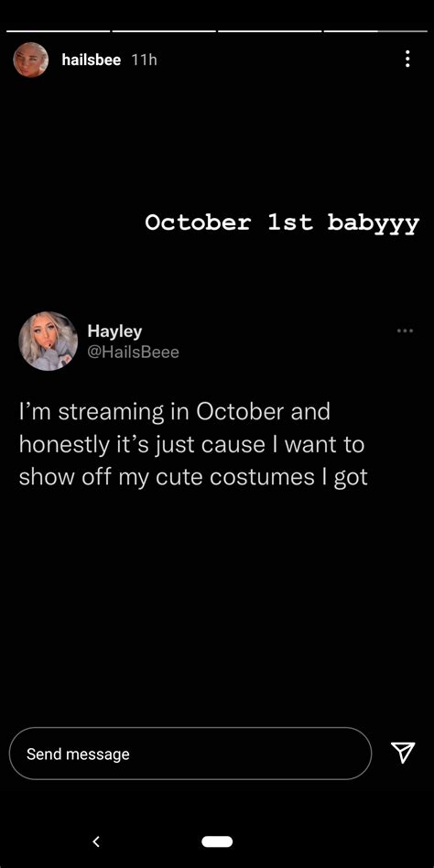Jump to the first story progress segment

click(x=58, y=31)
